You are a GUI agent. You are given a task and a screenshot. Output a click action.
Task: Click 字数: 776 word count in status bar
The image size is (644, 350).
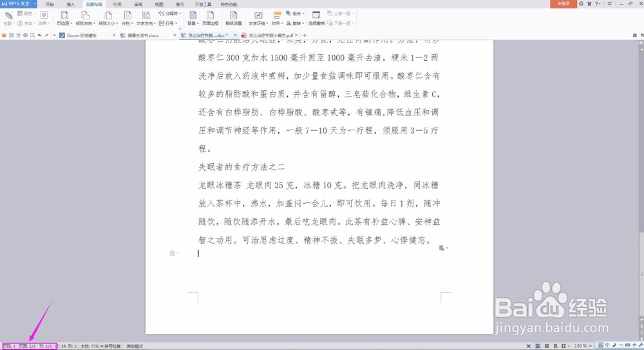[89, 346]
